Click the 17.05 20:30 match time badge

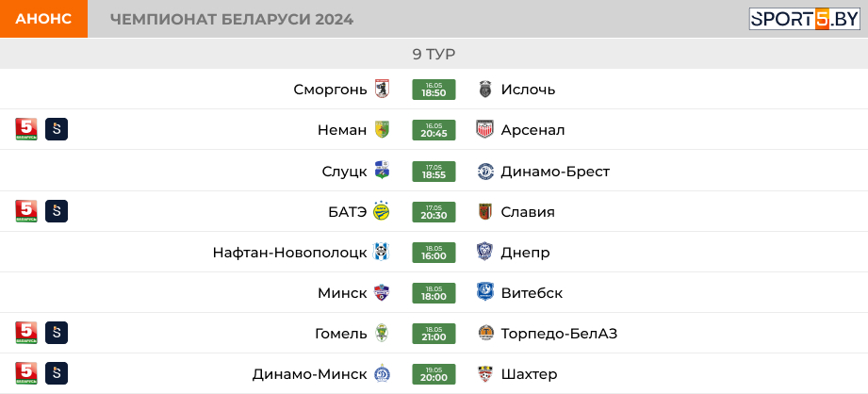[x=434, y=211]
